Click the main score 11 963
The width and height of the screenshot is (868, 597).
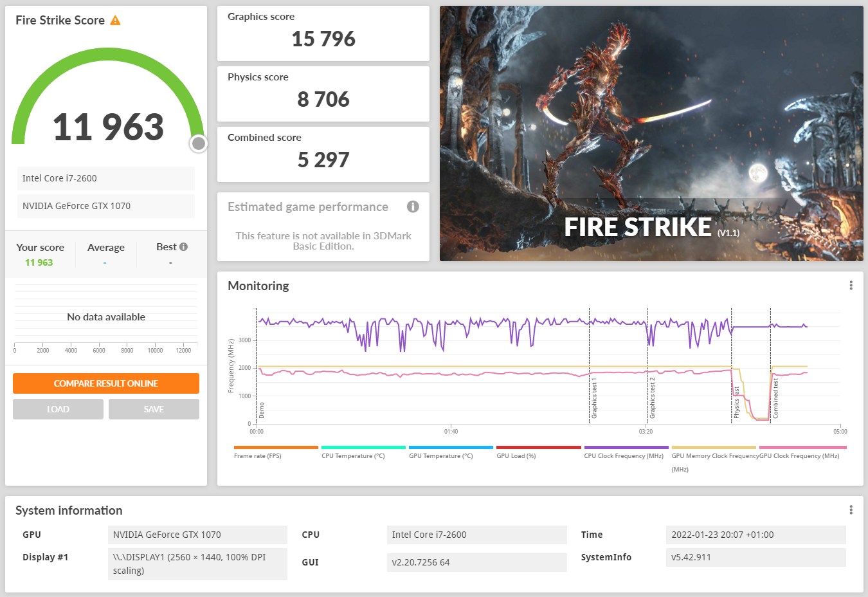pos(108,127)
